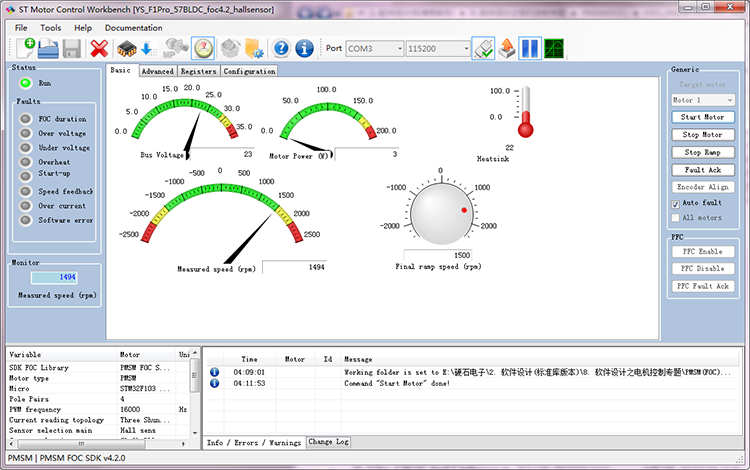Click the blue download arrow icon

click(148, 48)
